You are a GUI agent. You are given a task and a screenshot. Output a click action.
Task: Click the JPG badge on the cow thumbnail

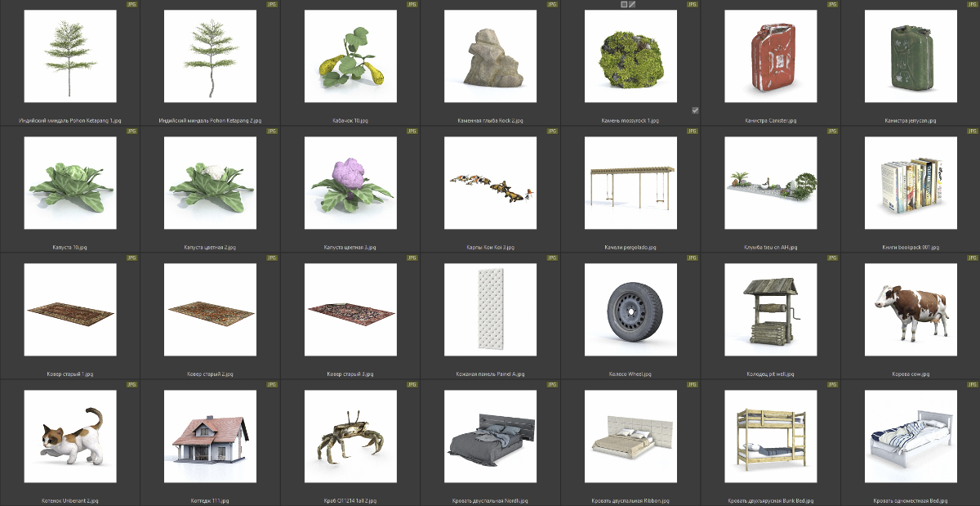coord(972,257)
